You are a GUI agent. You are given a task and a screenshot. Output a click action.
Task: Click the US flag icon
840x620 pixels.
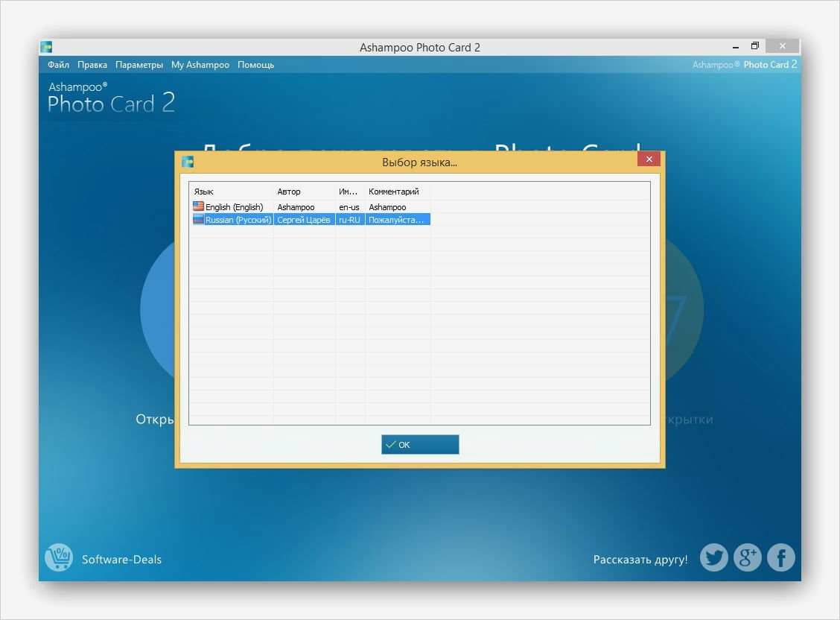[198, 206]
